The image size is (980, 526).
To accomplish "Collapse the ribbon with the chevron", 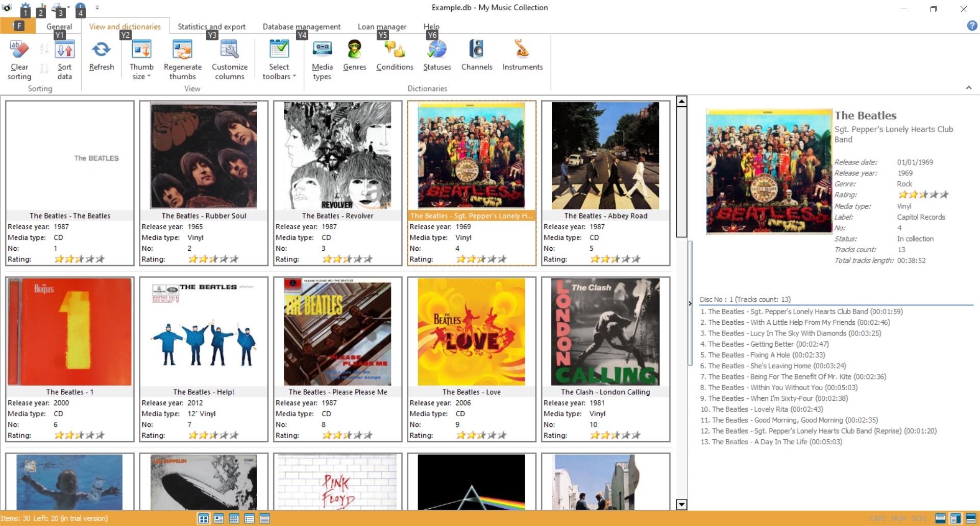I will [x=968, y=88].
